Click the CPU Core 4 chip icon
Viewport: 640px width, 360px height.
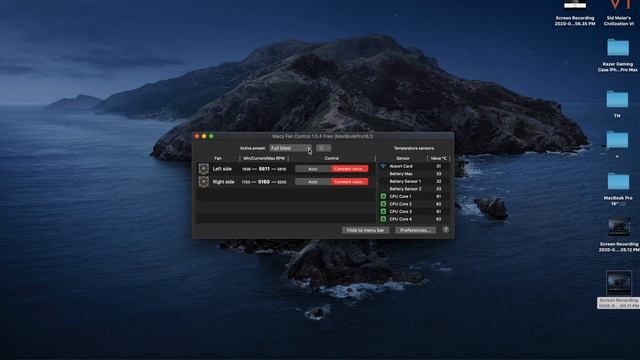pyautogui.click(x=383, y=219)
